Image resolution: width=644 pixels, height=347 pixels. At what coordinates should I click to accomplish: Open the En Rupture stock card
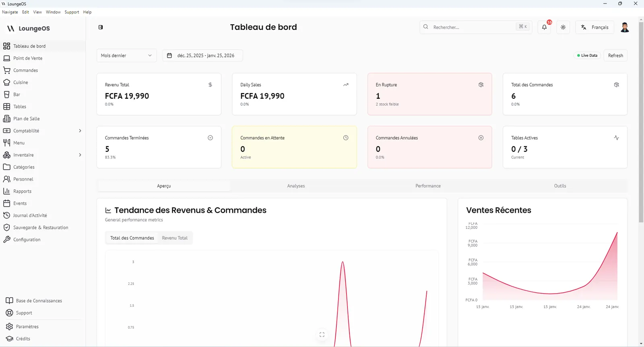click(x=429, y=94)
